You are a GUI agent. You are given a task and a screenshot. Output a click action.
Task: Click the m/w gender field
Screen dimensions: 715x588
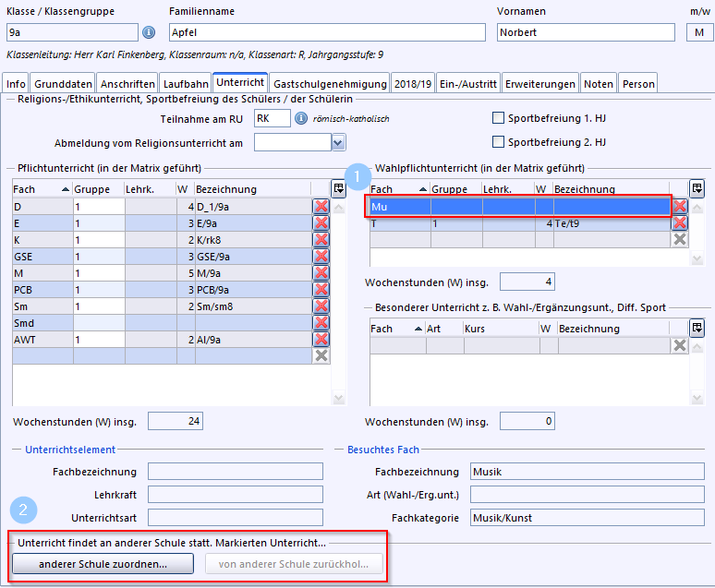699,32
